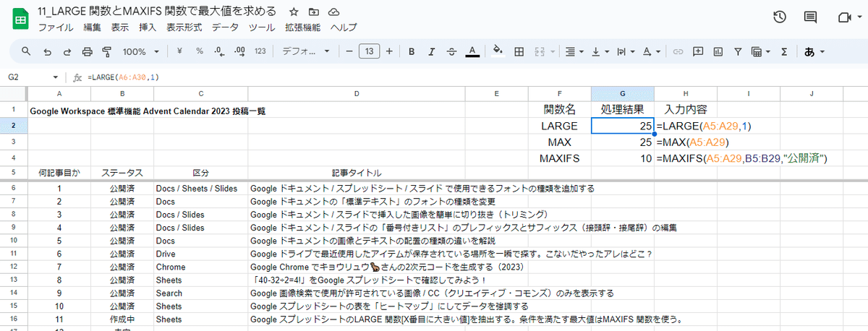Select column D header

(357, 93)
